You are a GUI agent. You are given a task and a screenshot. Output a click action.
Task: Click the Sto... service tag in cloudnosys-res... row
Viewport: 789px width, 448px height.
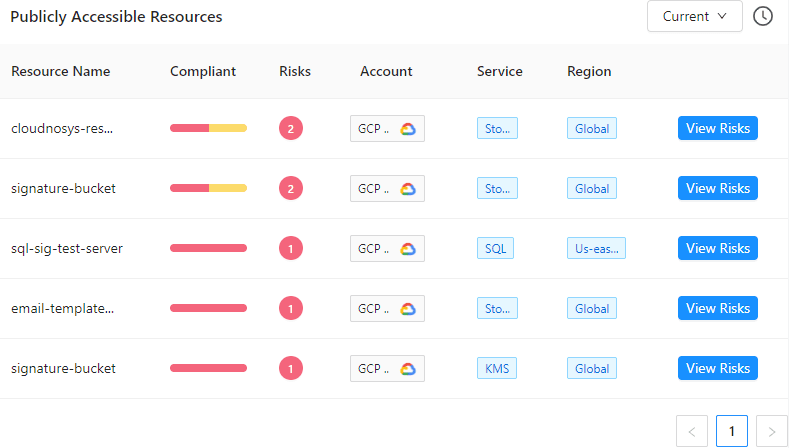497,128
